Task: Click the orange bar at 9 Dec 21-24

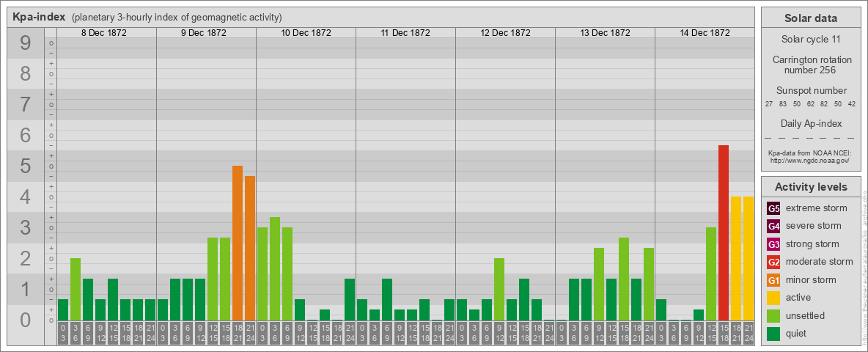Action: coord(250,248)
